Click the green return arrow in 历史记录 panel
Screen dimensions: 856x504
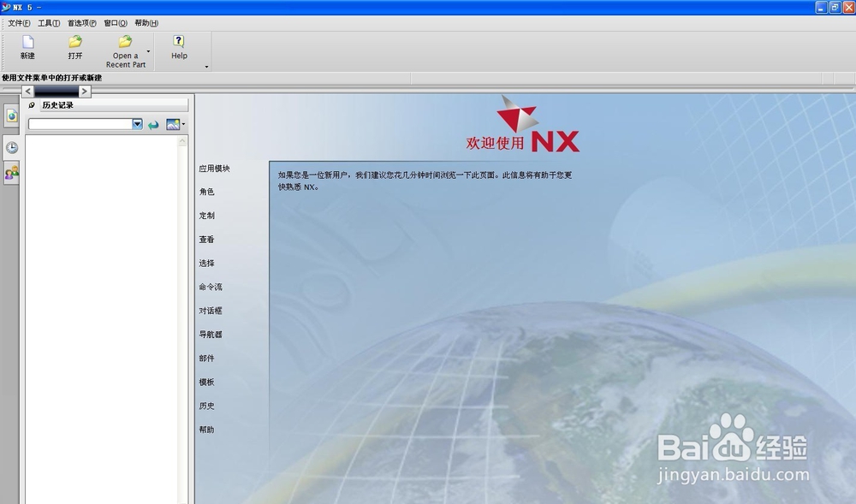153,124
